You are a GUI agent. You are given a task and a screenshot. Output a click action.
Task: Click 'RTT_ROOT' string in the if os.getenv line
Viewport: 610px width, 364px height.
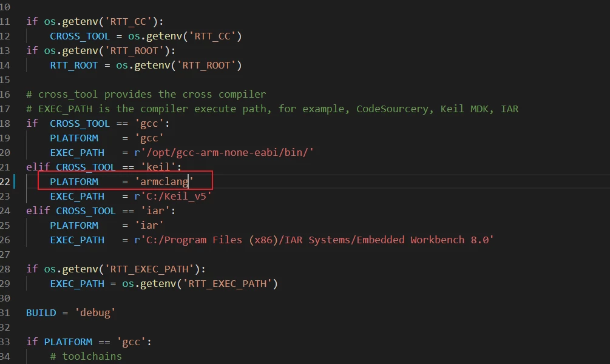pyautogui.click(x=134, y=50)
